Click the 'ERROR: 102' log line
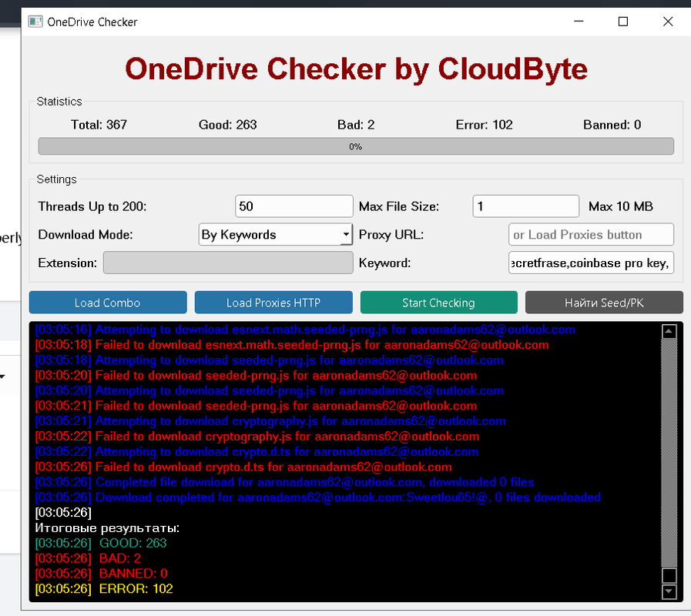Image resolution: width=691 pixels, height=616 pixels. point(104,589)
